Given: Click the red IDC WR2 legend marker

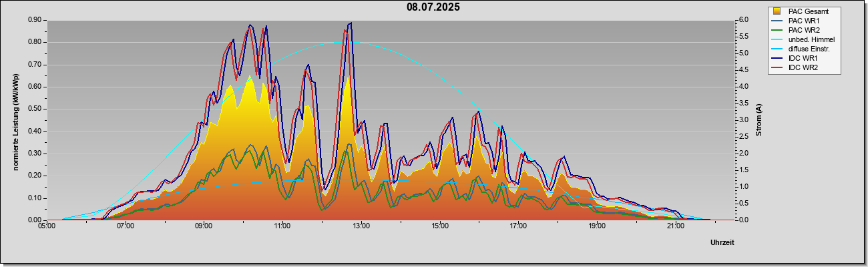Looking at the screenshot, I should [x=777, y=67].
